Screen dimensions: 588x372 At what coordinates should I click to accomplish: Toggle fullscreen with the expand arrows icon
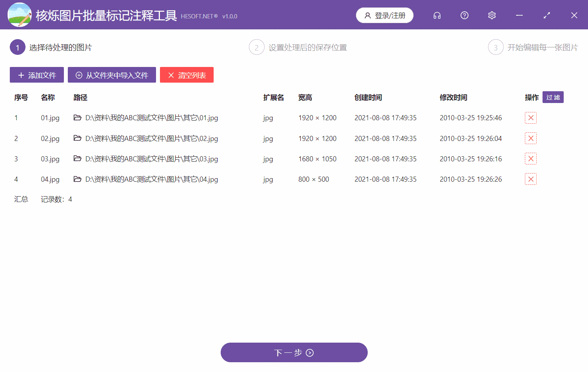coord(546,15)
